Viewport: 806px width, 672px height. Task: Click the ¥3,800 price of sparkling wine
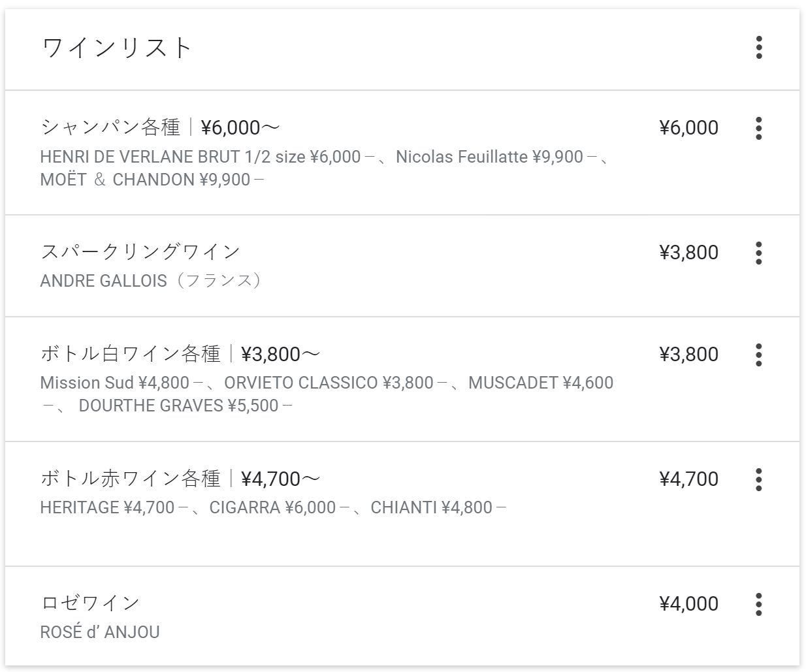coord(688,252)
